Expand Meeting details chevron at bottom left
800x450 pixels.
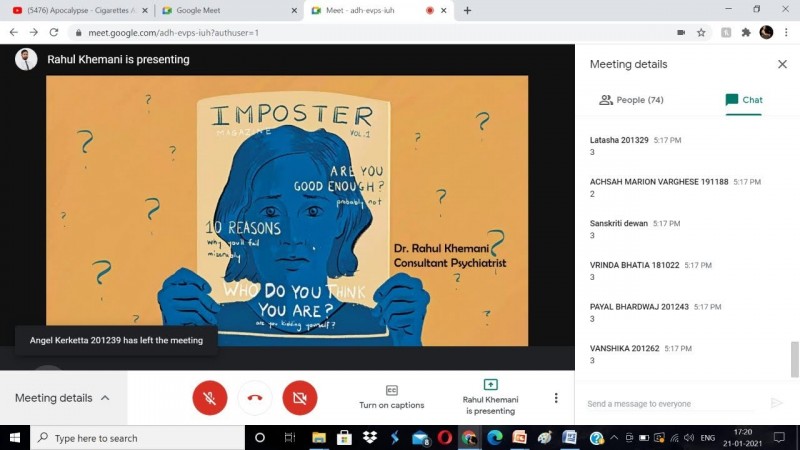(x=105, y=398)
